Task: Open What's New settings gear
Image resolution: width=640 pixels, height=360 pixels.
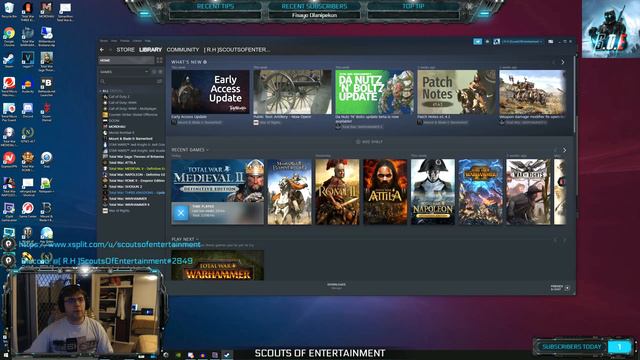Action: [205, 62]
